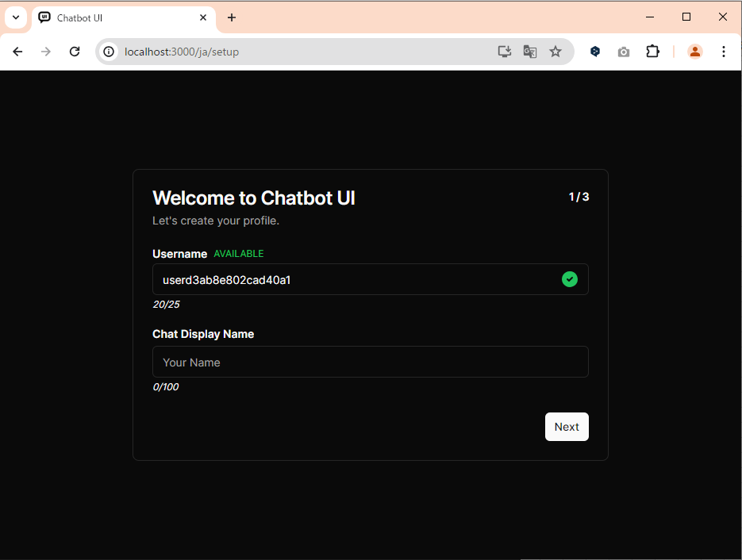This screenshot has width=742, height=560.
Task: Open the tab search chevron
Action: pos(16,17)
